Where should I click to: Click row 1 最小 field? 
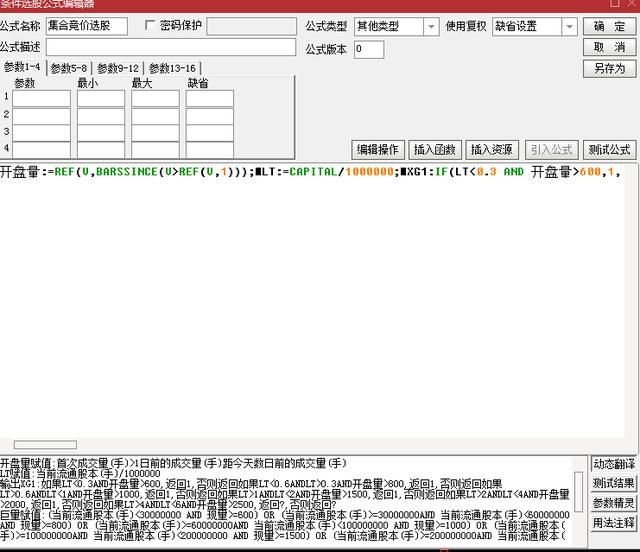pos(101,98)
